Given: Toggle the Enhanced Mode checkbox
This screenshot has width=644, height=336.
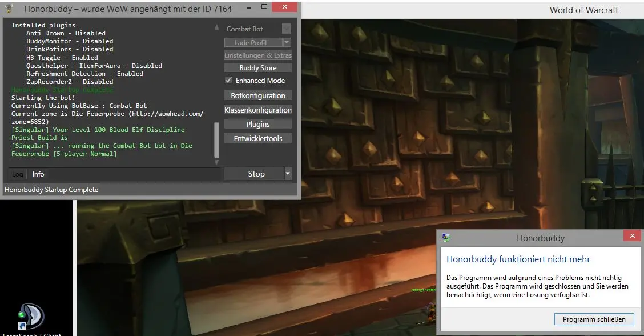Looking at the screenshot, I should click(228, 80).
